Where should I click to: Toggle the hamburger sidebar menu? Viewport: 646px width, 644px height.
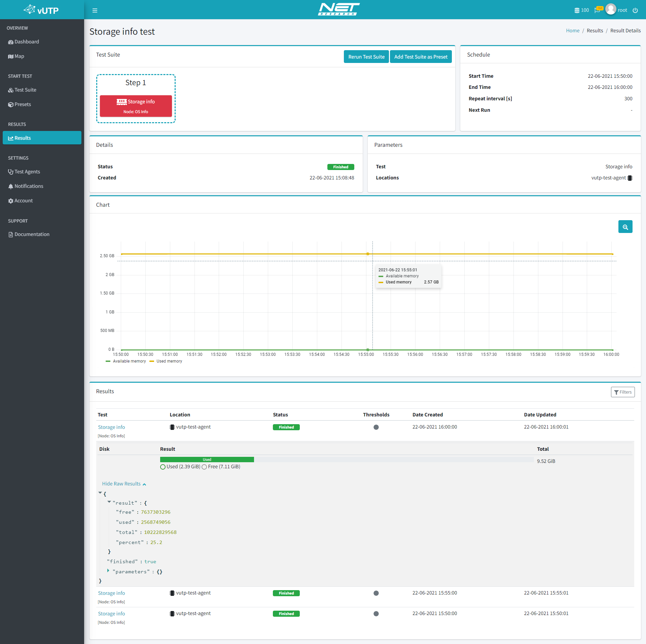pyautogui.click(x=95, y=10)
